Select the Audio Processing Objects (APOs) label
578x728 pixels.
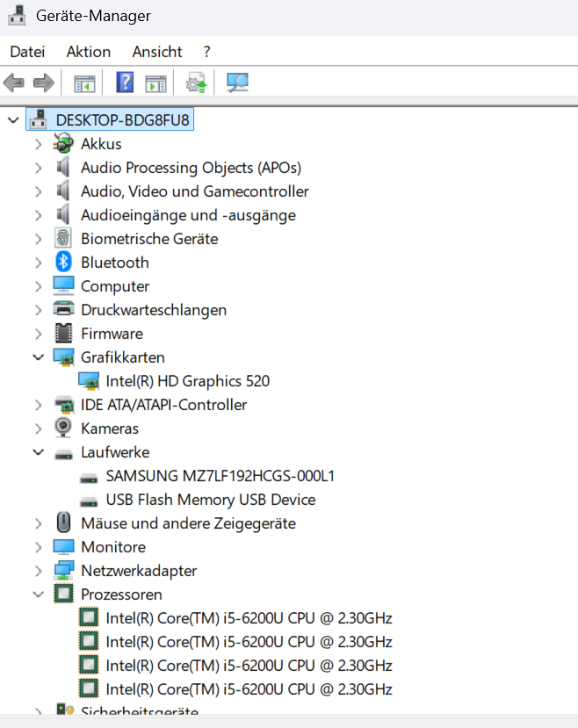(x=191, y=168)
